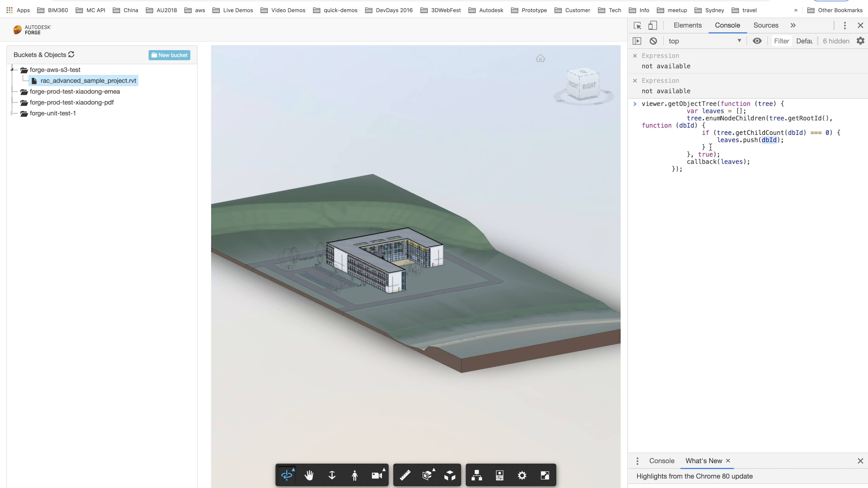This screenshot has height=488, width=868.
Task: Remove the second live Expression
Action: point(635,80)
